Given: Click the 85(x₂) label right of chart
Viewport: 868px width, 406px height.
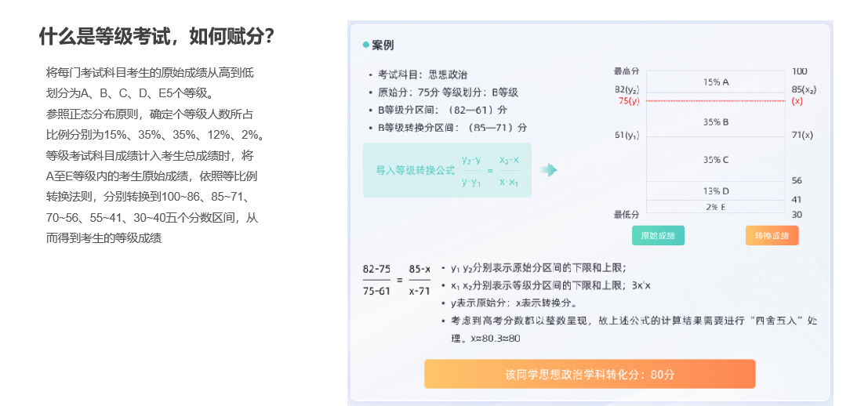Looking at the screenshot, I should pyautogui.click(x=804, y=89).
